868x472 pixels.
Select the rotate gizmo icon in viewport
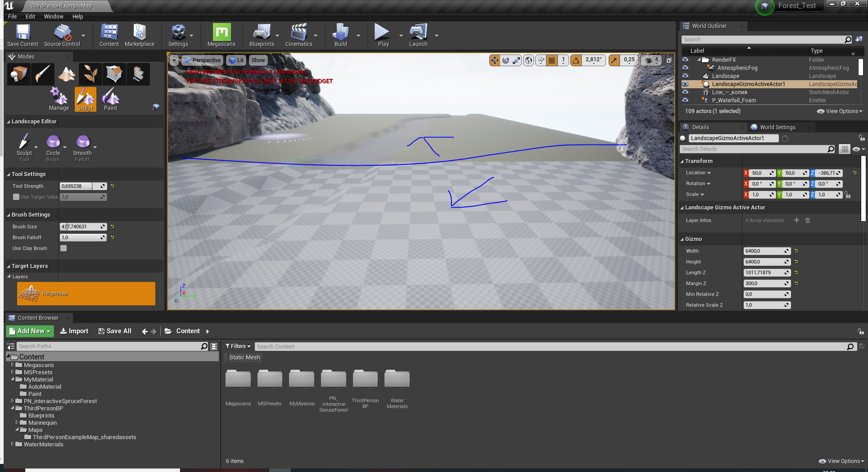tap(506, 60)
